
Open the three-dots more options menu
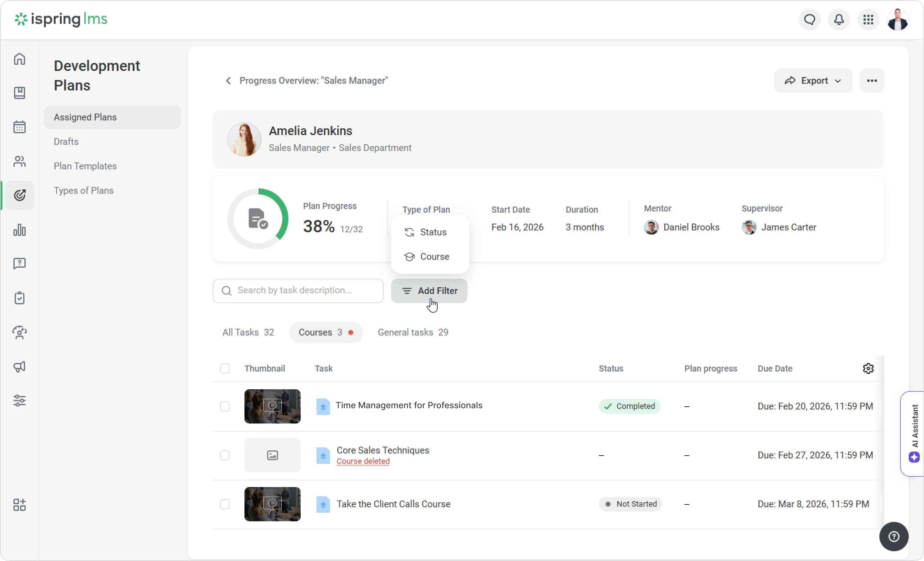871,81
